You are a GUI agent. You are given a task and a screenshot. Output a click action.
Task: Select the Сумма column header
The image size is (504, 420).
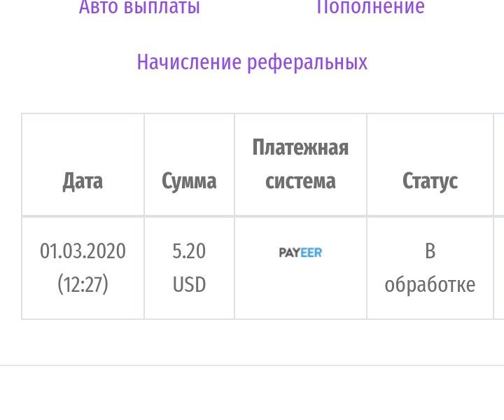189,181
